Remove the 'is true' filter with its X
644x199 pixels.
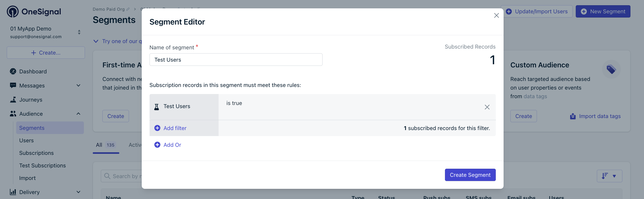pos(487,107)
